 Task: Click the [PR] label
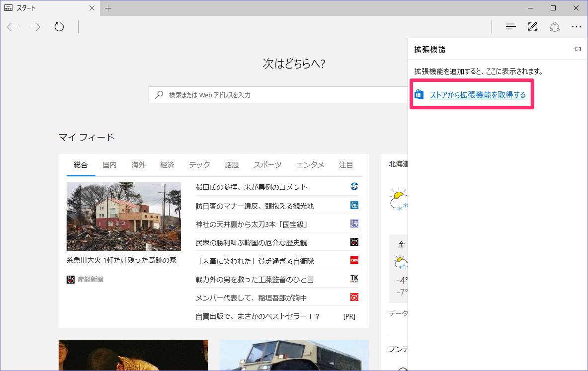click(x=349, y=316)
